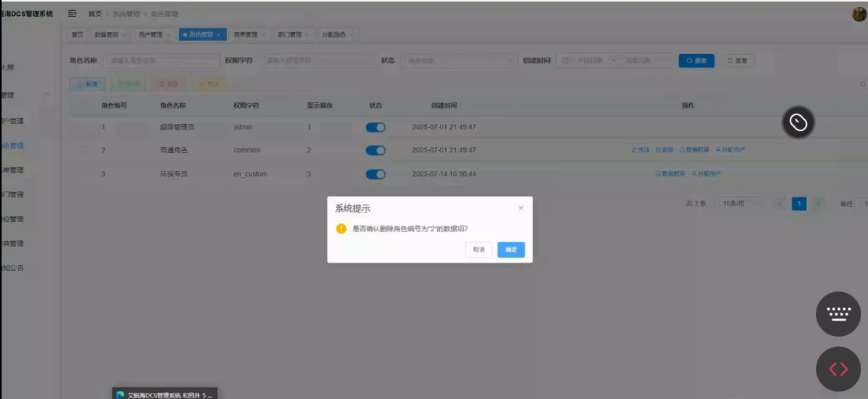Focus the 角色名称 search input
The width and height of the screenshot is (868, 399).
coord(161,60)
